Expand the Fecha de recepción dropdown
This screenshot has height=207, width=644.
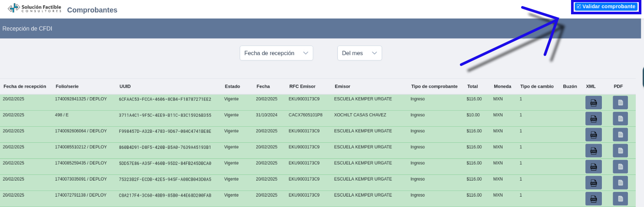pyautogui.click(x=276, y=53)
